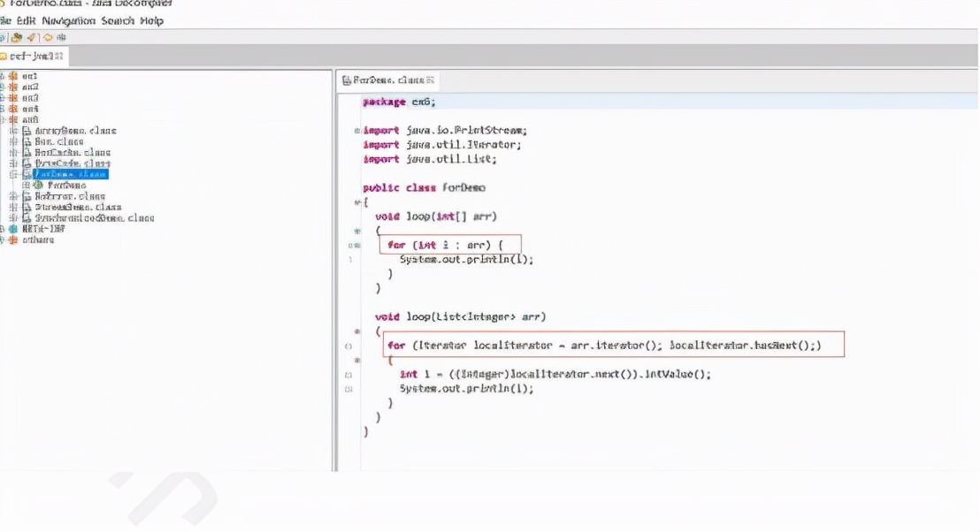Image resolution: width=980 pixels, height=532 pixels.
Task: Click the META-INF folder icon
Action: (13, 229)
